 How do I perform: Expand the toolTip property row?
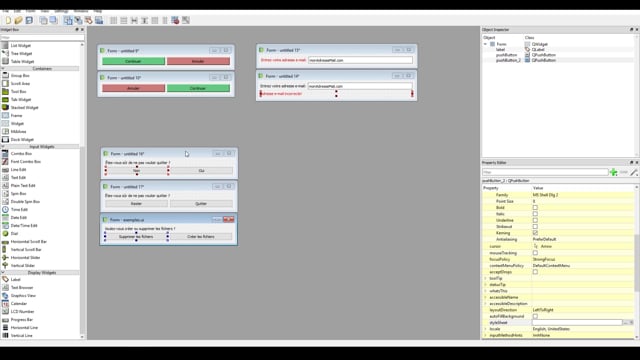click(486, 278)
